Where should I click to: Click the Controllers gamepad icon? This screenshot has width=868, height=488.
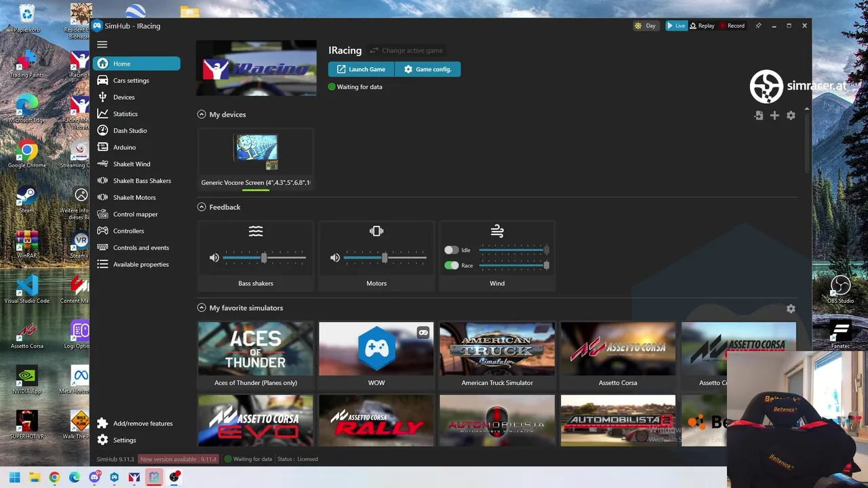[102, 230]
